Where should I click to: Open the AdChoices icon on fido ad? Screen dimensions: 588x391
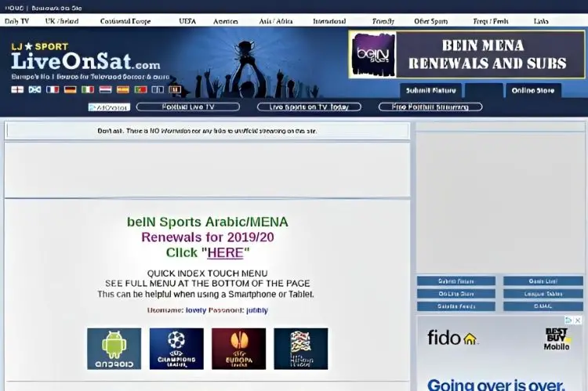(x=569, y=320)
